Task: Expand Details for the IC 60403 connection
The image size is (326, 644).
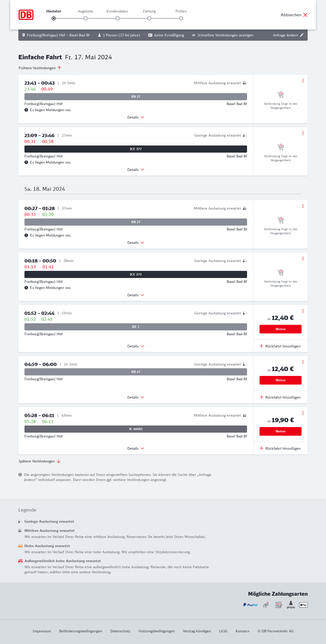Action: pos(136,448)
